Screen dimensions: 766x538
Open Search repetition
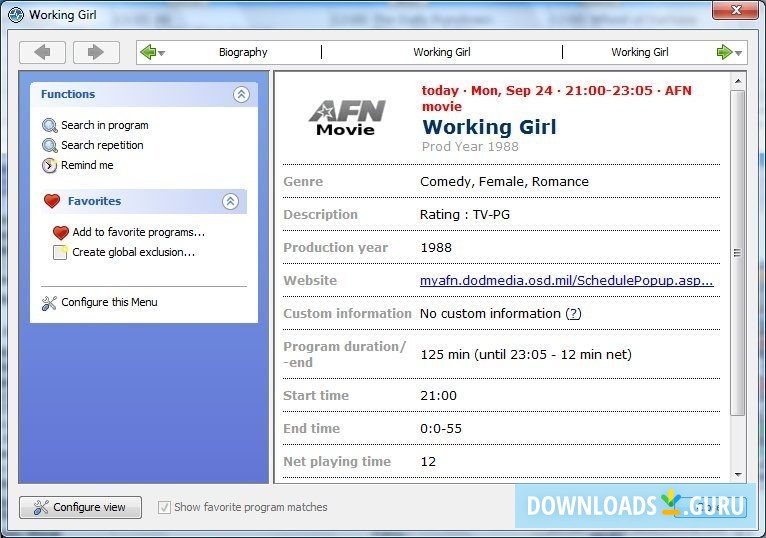(x=102, y=145)
